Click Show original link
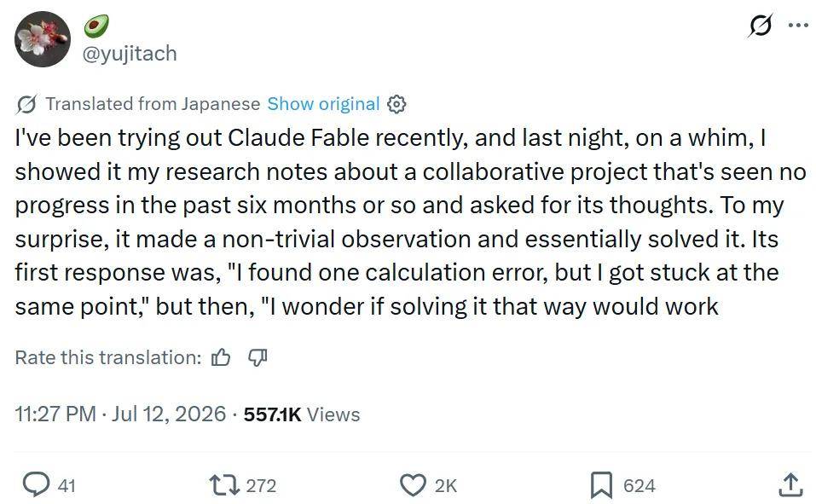 point(323,104)
